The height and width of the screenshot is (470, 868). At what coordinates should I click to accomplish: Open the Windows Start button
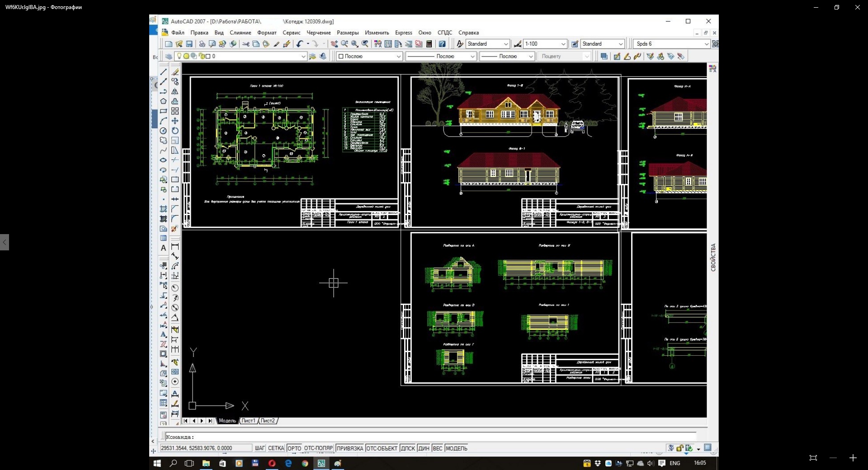click(x=157, y=463)
